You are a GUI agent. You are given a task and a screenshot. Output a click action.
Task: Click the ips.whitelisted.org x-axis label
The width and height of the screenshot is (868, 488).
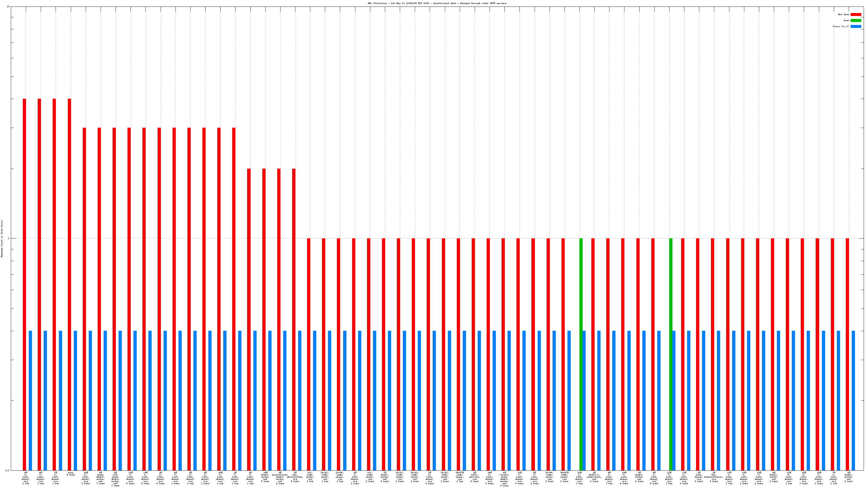[x=295, y=477]
